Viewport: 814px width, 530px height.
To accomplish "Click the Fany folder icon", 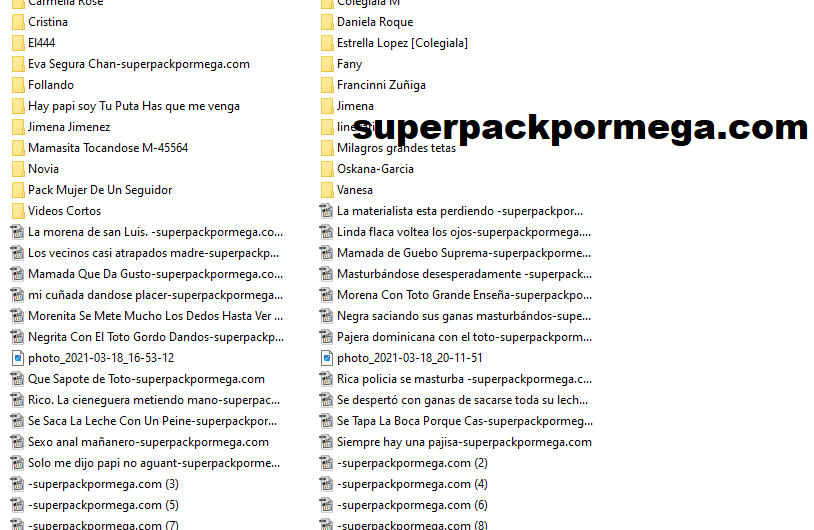I will pyautogui.click(x=327, y=64).
